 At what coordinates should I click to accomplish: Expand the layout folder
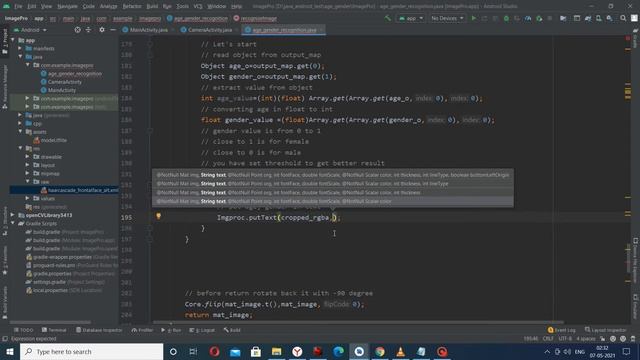[x=27, y=165]
